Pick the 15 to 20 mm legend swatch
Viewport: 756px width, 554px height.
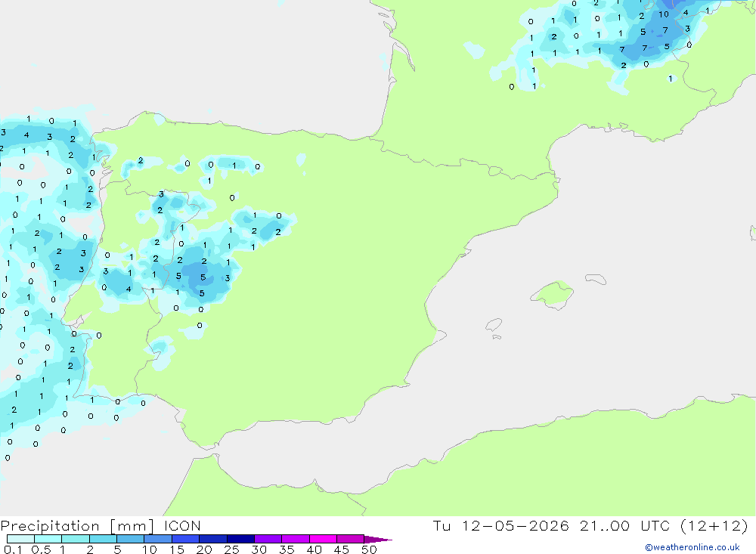pyautogui.click(x=185, y=539)
